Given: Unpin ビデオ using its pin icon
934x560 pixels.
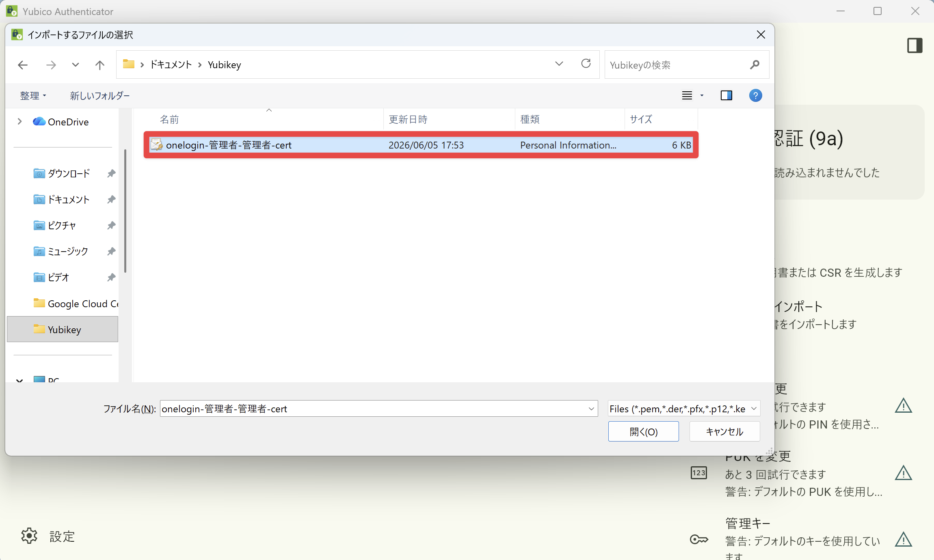Looking at the screenshot, I should pos(111,278).
